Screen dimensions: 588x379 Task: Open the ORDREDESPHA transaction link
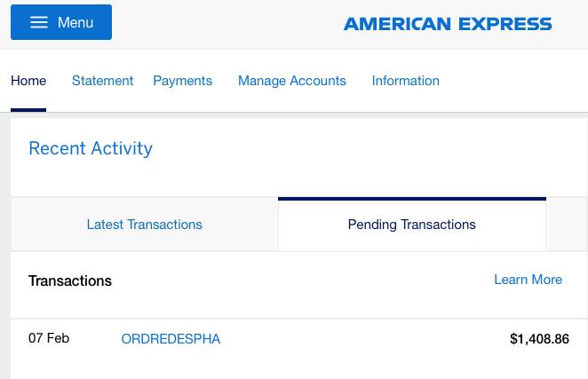171,339
